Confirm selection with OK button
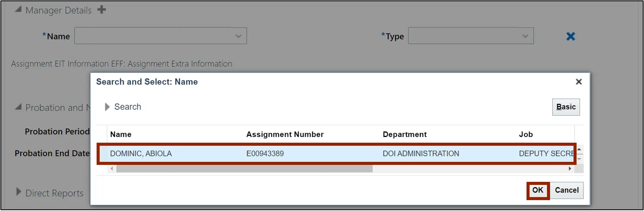The width and height of the screenshot is (644, 211). click(x=538, y=190)
